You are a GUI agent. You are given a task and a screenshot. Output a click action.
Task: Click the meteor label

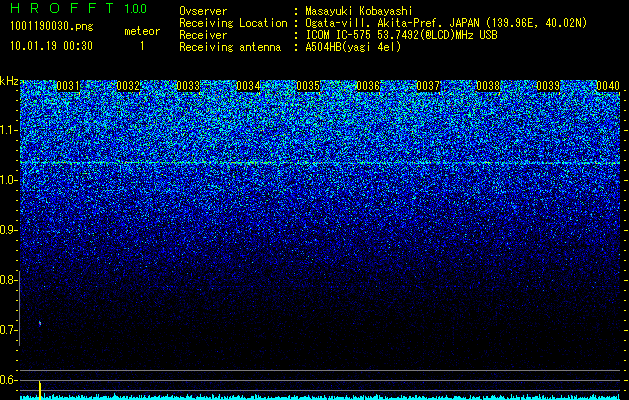pos(142,31)
